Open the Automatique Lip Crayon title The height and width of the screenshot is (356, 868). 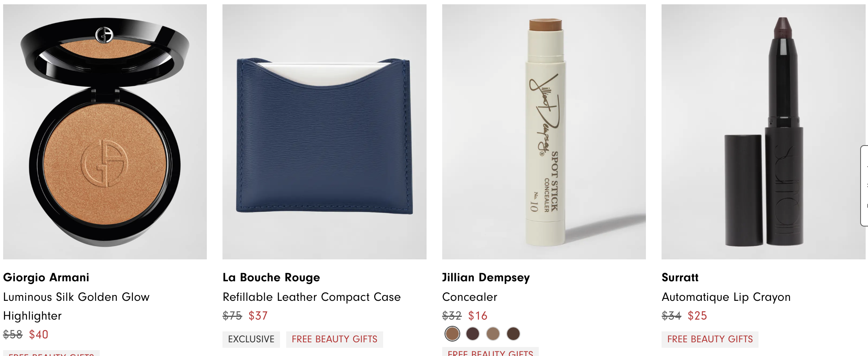coord(726,297)
